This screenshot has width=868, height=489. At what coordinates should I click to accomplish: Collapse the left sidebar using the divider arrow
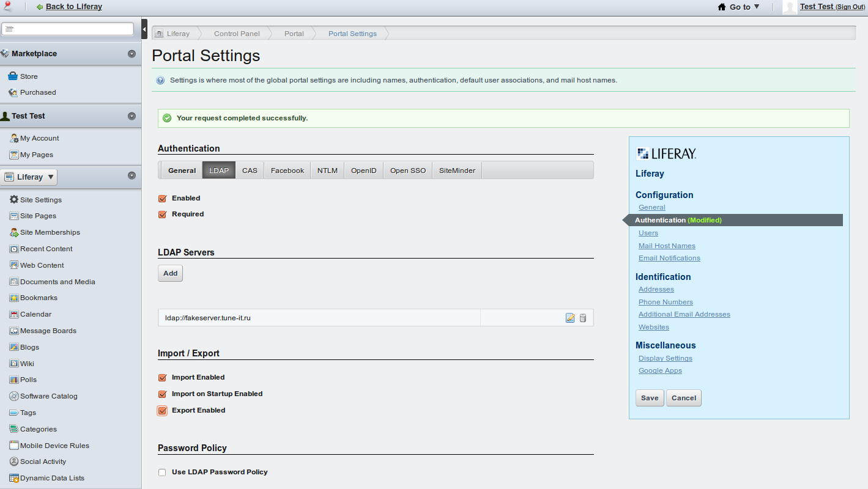[x=144, y=29]
